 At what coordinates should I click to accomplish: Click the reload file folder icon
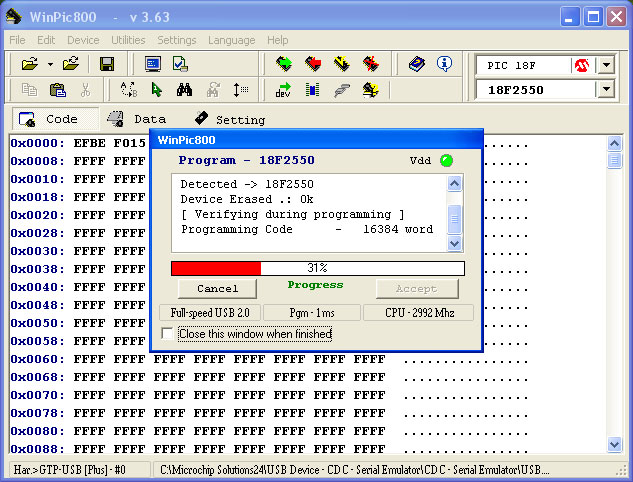(71, 64)
